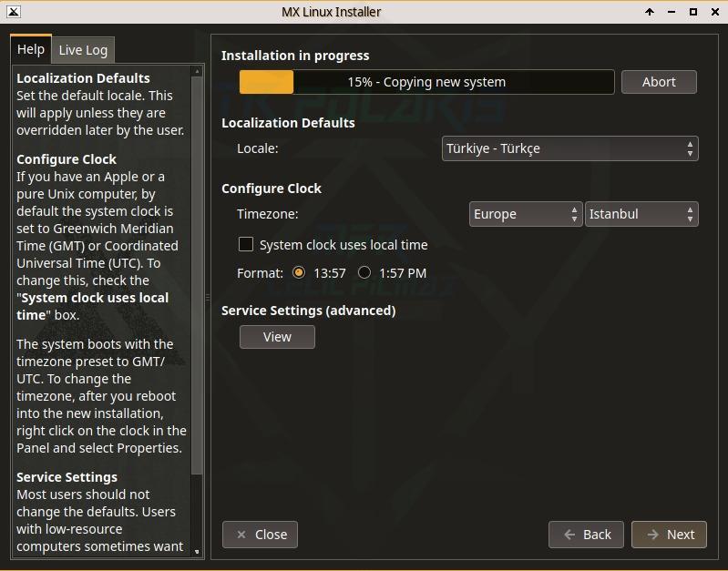This screenshot has width=728, height=571.
Task: View the advanced service settings
Action: (x=277, y=337)
